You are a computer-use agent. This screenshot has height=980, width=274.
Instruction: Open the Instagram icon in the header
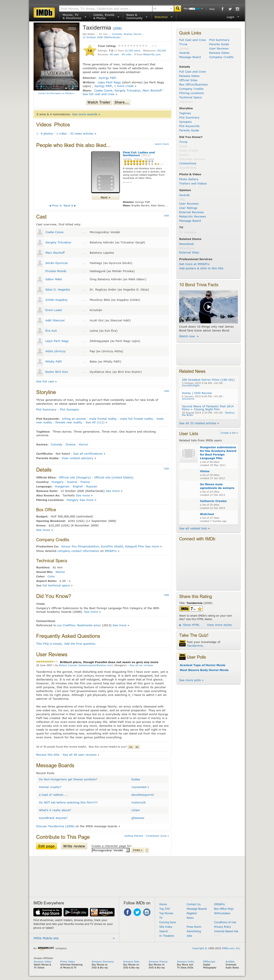238,9
